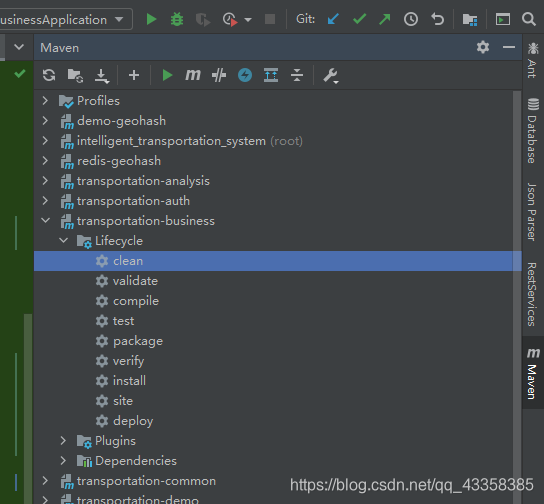
Task: Click Download Sources and Documentation icon
Action: point(102,75)
